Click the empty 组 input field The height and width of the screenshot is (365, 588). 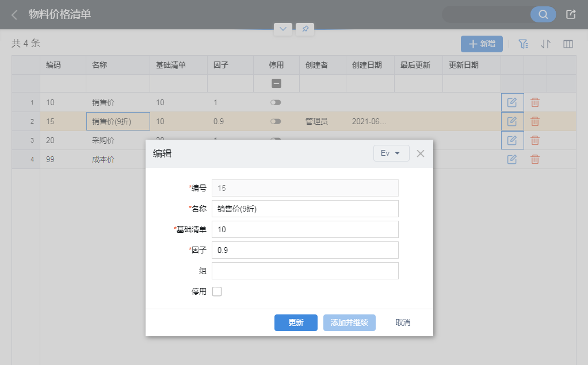[305, 271]
